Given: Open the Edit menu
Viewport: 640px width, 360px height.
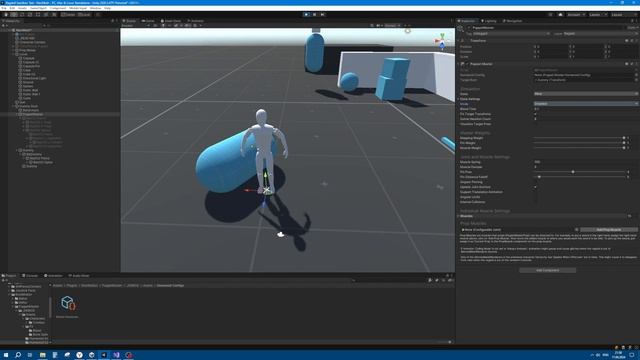Looking at the screenshot, I should (12, 8).
